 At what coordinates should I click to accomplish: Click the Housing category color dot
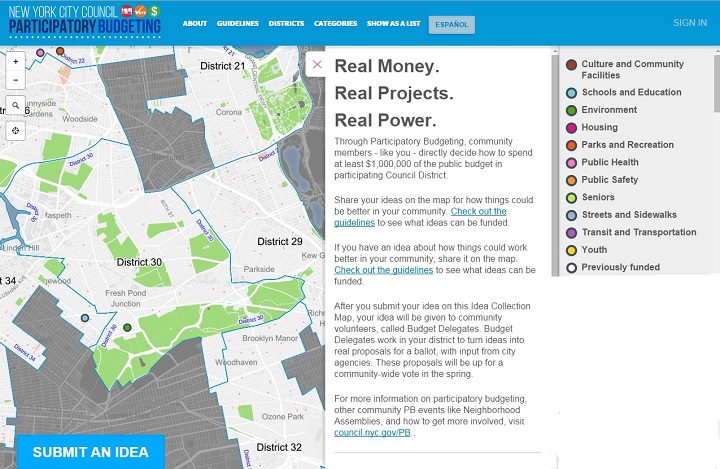(x=571, y=128)
